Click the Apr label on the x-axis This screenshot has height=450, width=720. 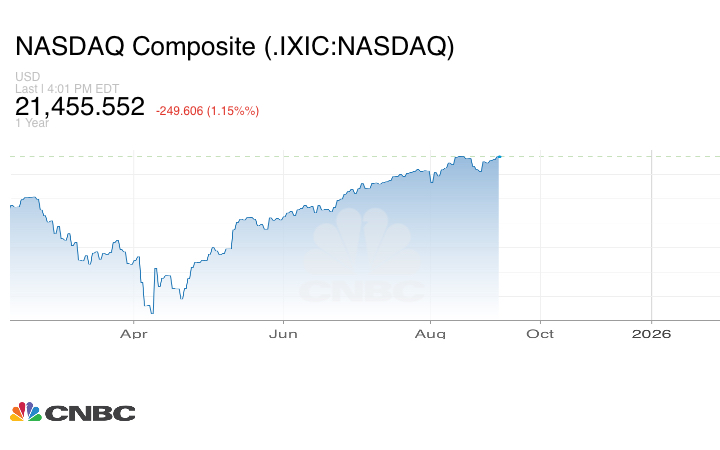(x=133, y=333)
